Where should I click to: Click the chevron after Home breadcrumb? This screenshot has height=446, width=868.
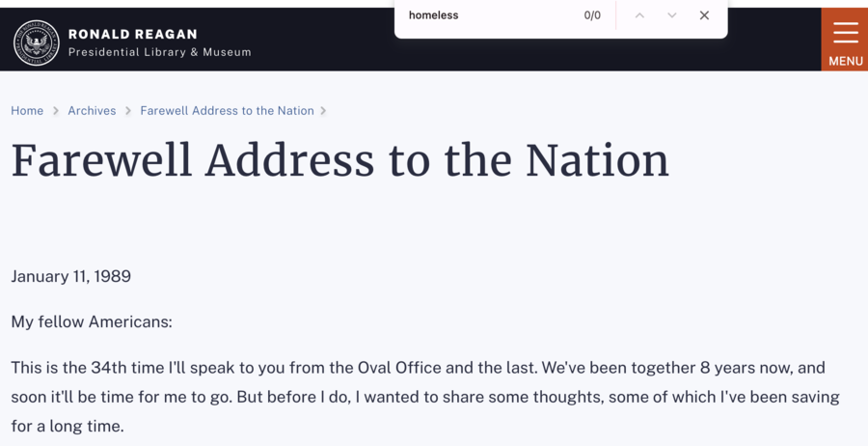pos(55,111)
